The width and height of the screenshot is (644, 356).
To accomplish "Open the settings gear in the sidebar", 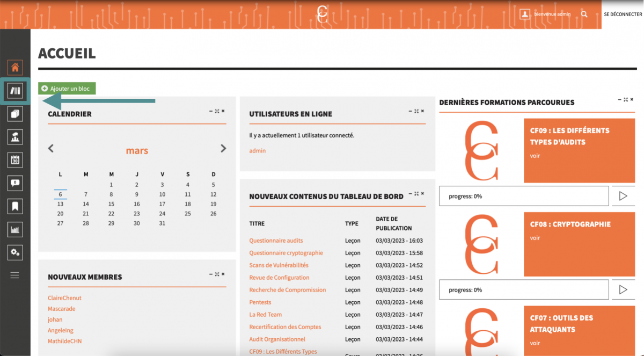I will [14, 252].
